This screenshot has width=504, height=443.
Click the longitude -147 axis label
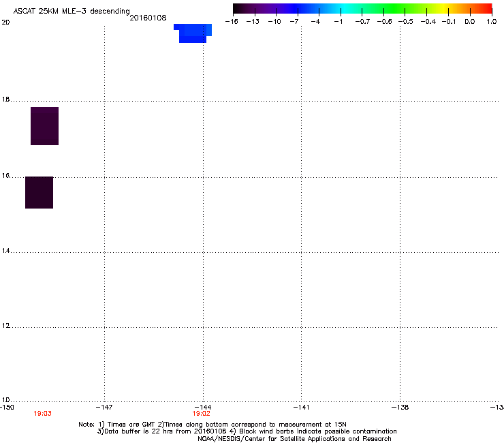[104, 408]
